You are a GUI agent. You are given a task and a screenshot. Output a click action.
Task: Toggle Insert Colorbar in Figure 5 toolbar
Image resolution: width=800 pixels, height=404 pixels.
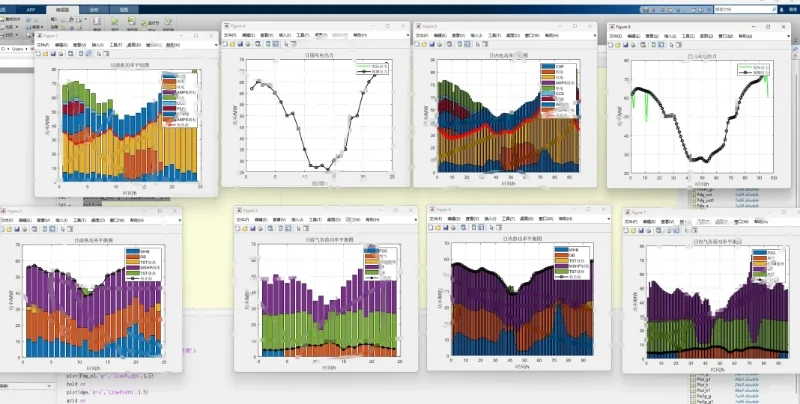pyautogui.click(x=459, y=44)
